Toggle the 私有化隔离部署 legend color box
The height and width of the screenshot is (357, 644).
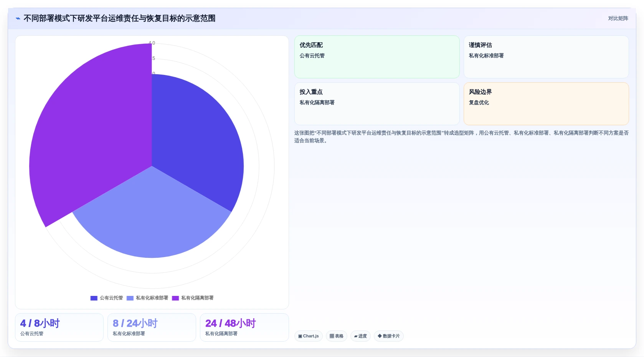(x=175, y=298)
